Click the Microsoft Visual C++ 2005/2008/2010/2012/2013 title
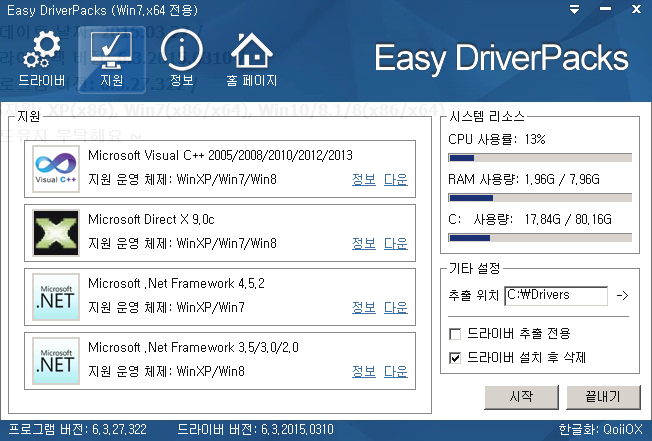Screen dimensions: 652x441 pyautogui.click(x=220, y=155)
